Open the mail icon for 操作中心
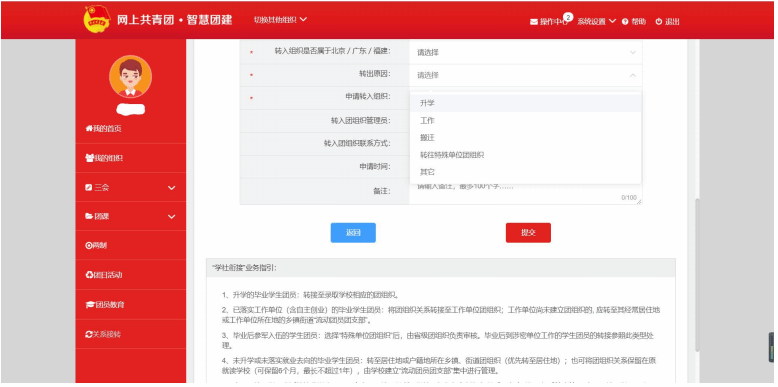The image size is (778, 387). (534, 22)
